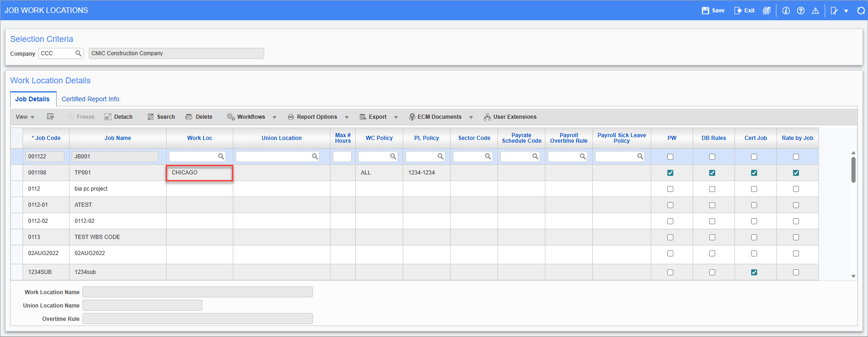Expand the Report Options dropdown arrow
The image size is (868, 337).
pos(347,117)
